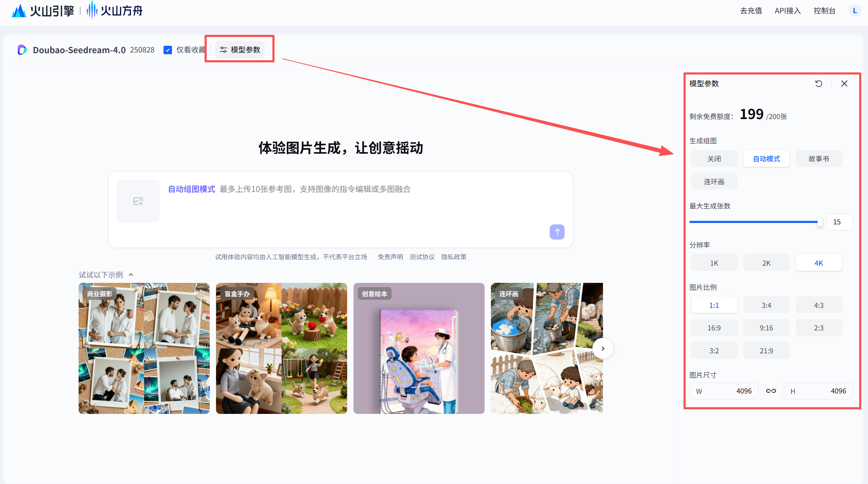Open 控制台 in the top menu

pyautogui.click(x=824, y=11)
